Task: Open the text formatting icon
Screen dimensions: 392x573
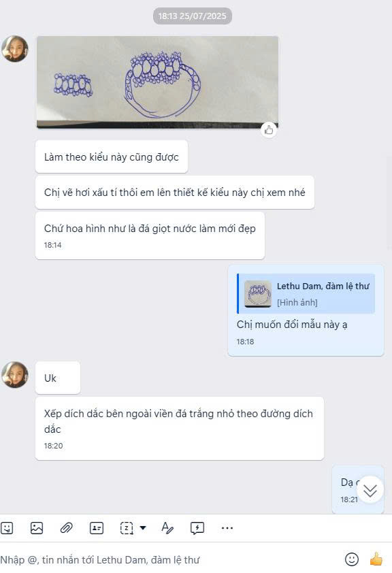Action: coord(167,528)
